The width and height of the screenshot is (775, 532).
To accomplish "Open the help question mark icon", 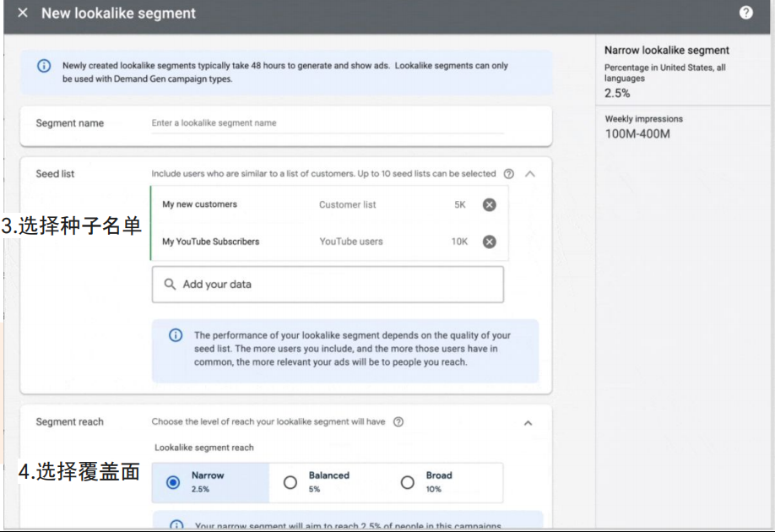I will (x=745, y=13).
